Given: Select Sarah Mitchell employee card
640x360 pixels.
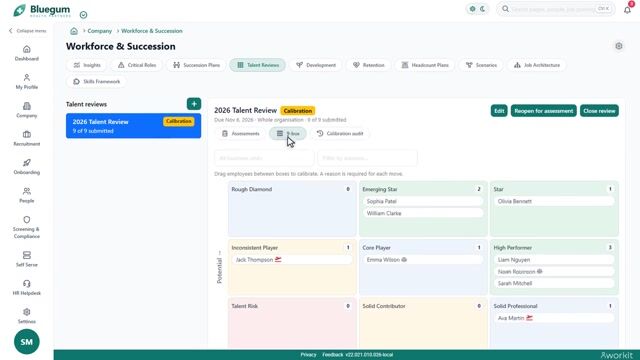Looking at the screenshot, I should coord(554,283).
